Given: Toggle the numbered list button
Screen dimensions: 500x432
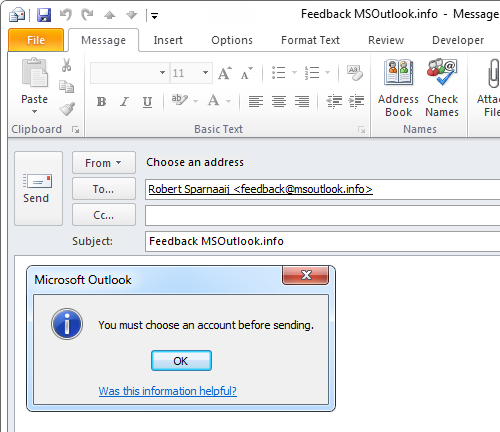Looking at the screenshot, I should point(312,72).
